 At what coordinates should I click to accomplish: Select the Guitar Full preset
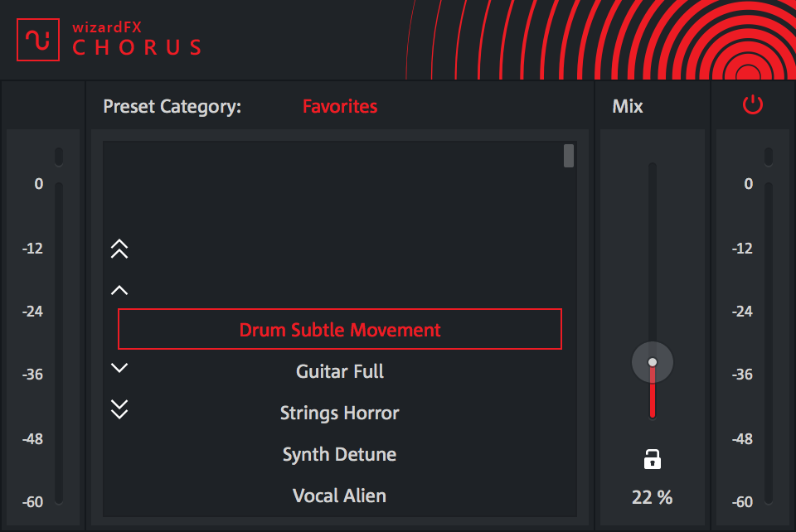coord(340,371)
